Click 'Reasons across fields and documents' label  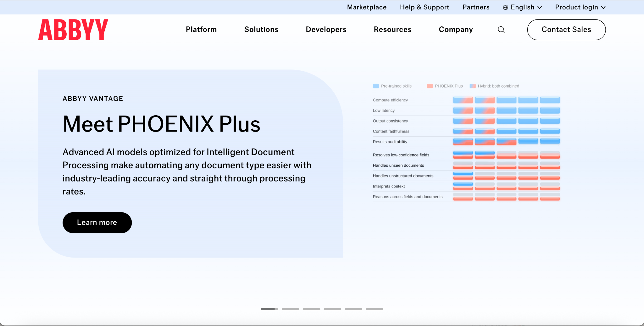point(408,197)
